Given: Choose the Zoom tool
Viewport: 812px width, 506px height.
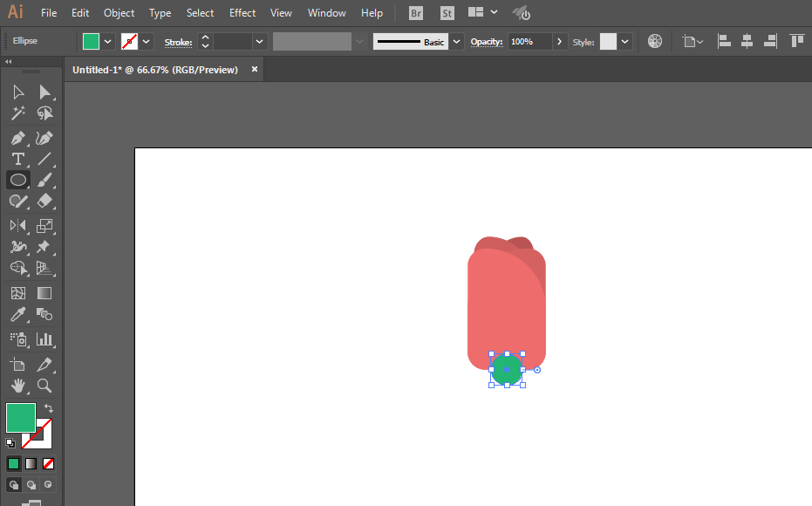Looking at the screenshot, I should pos(44,386).
